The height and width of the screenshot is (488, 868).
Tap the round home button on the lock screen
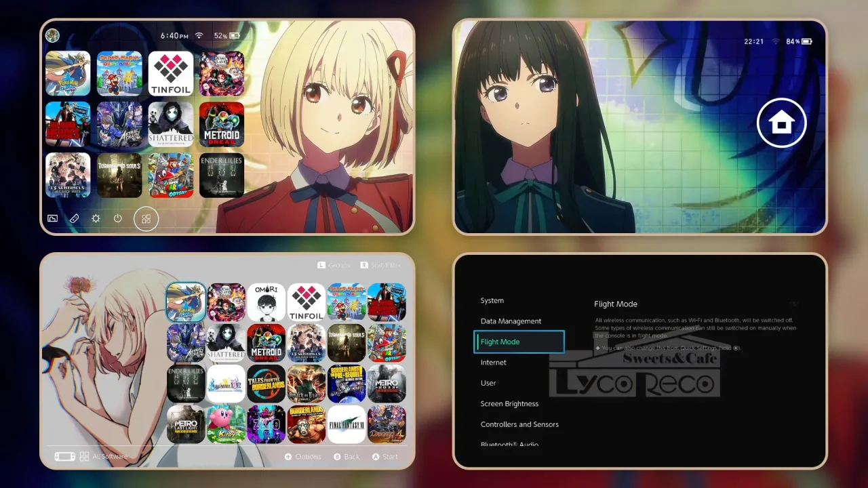[781, 123]
